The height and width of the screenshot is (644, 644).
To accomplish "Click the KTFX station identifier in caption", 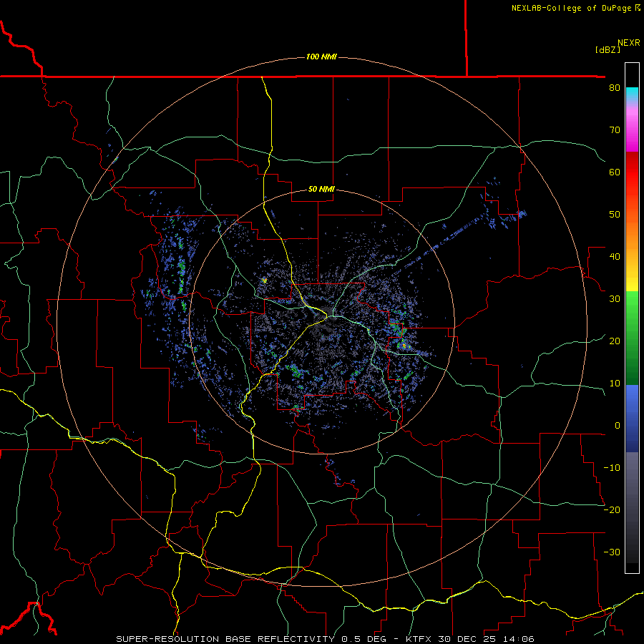I will click(x=419, y=639).
